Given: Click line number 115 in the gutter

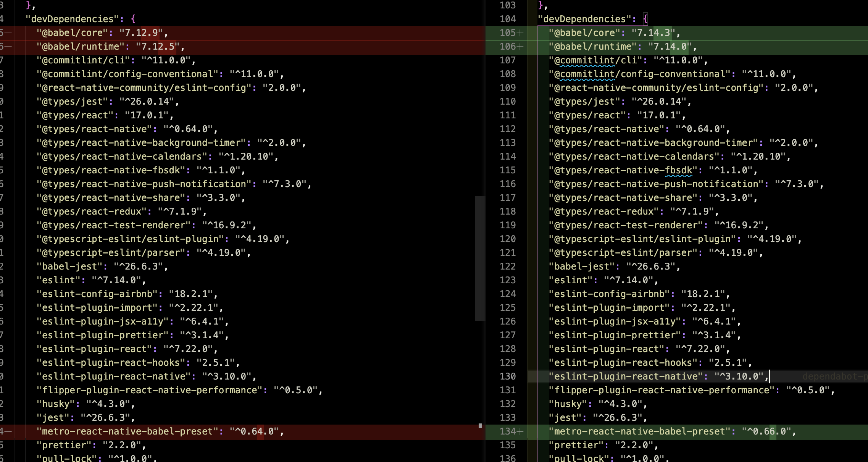Looking at the screenshot, I should [x=508, y=170].
